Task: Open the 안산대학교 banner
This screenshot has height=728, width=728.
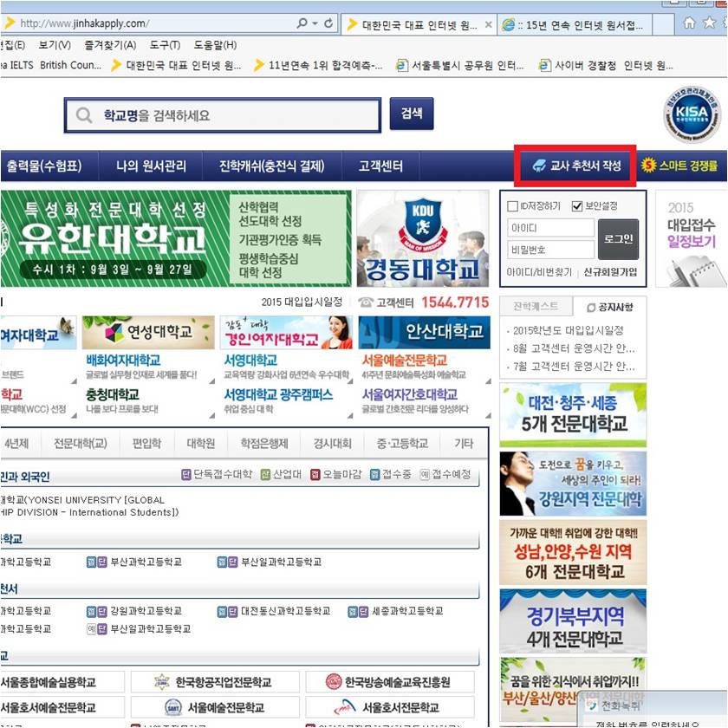Action: (x=425, y=332)
